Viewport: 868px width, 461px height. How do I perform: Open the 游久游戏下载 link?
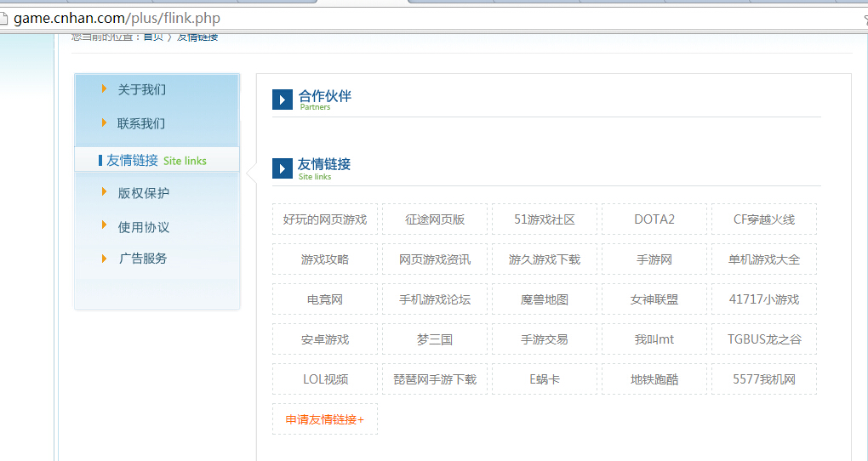coord(545,259)
